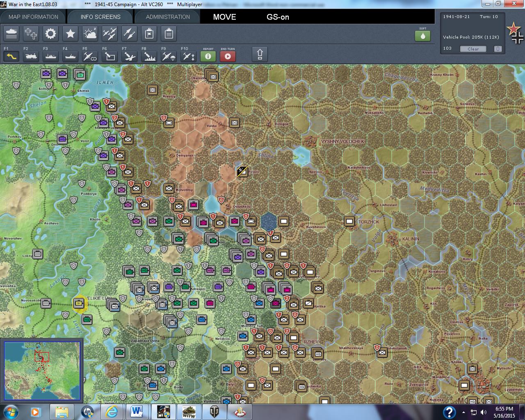Toggle the SOFT factors display button
The height and width of the screenshot is (420, 525).
423,36
